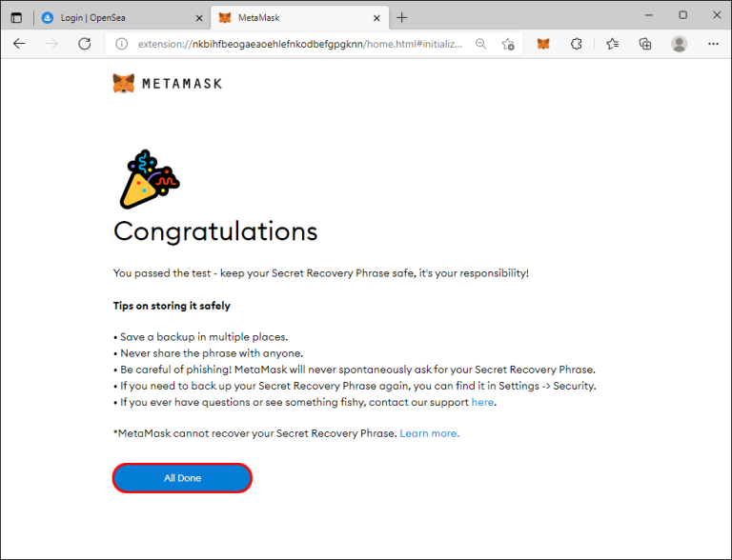The image size is (732, 560).
Task: Open a new browser tab
Action: pyautogui.click(x=402, y=17)
